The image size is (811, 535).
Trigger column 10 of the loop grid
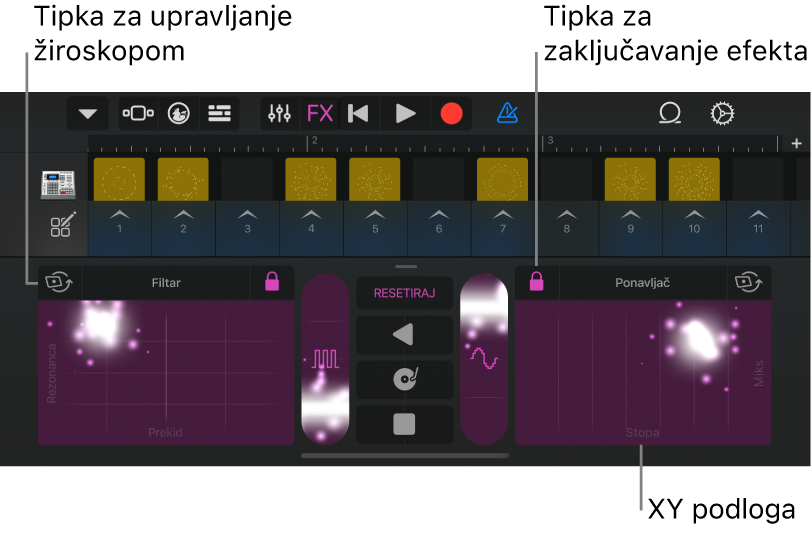695,228
